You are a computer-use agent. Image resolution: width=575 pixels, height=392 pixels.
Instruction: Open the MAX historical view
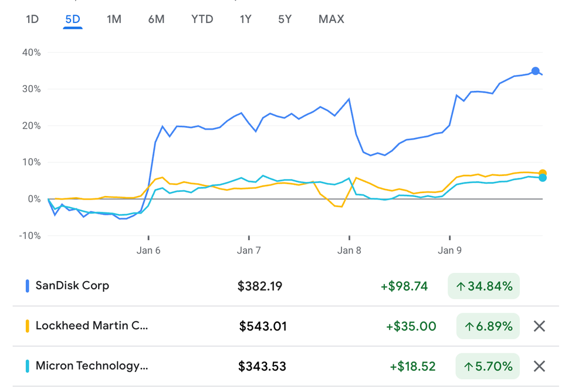tap(331, 19)
